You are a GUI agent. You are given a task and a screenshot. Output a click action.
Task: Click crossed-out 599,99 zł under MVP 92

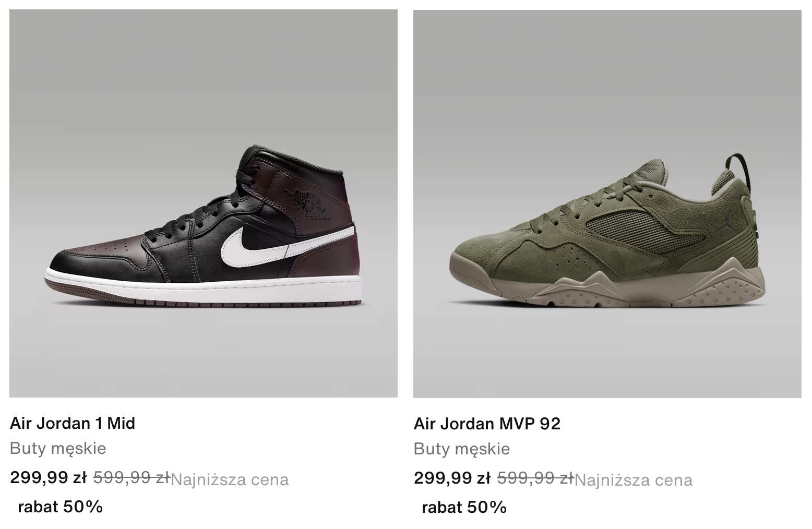pos(535,478)
